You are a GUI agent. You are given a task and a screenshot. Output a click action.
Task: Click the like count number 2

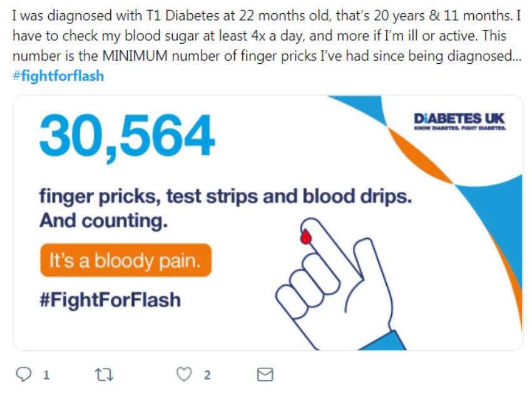point(207,375)
